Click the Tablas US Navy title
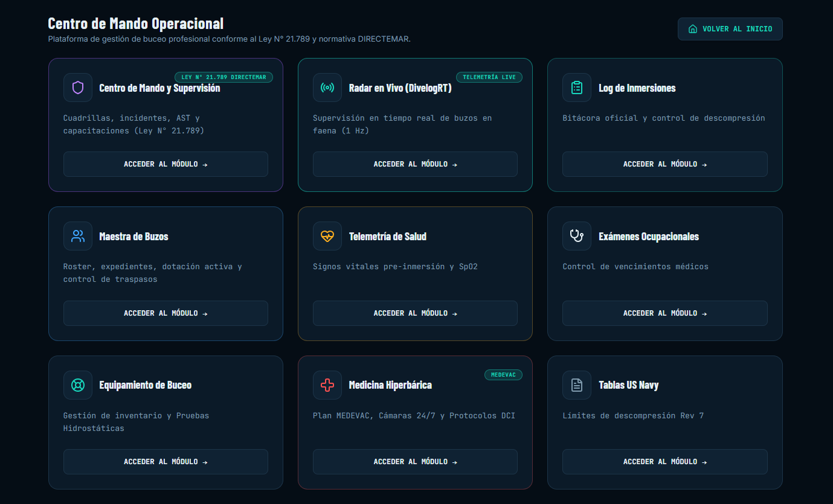833x504 pixels. (x=629, y=385)
